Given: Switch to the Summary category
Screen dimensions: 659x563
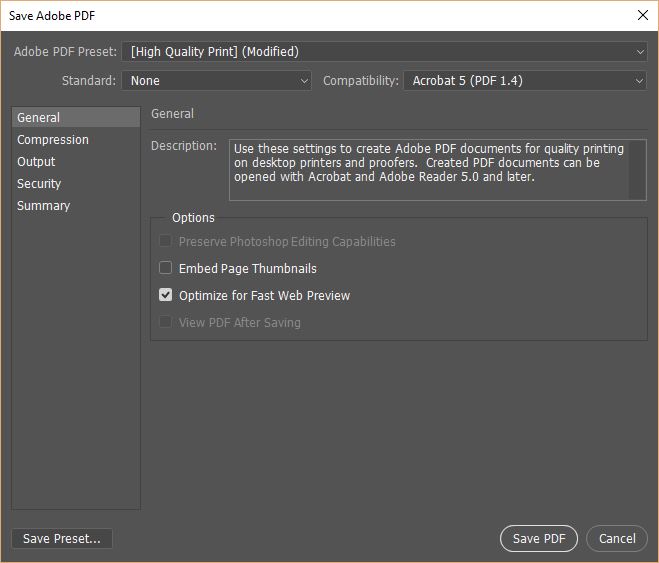Looking at the screenshot, I should coord(76,206).
